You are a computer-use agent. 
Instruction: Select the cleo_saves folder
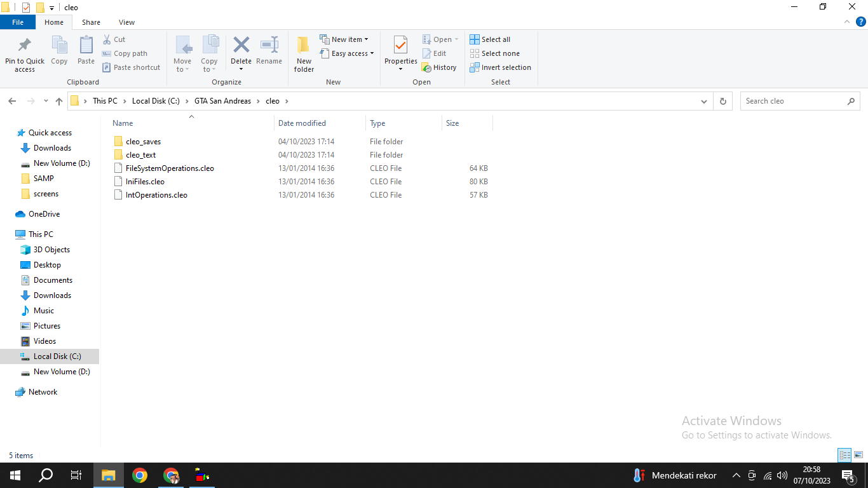[143, 142]
